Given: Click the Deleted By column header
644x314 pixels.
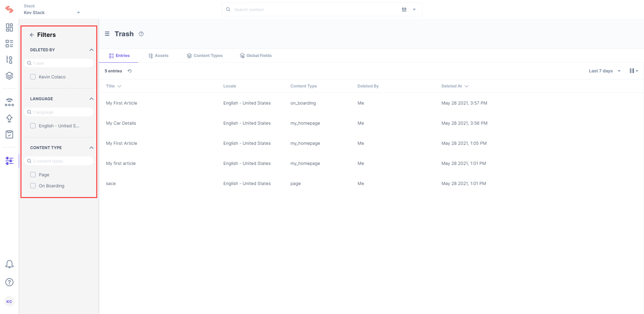Looking at the screenshot, I should tap(368, 86).
